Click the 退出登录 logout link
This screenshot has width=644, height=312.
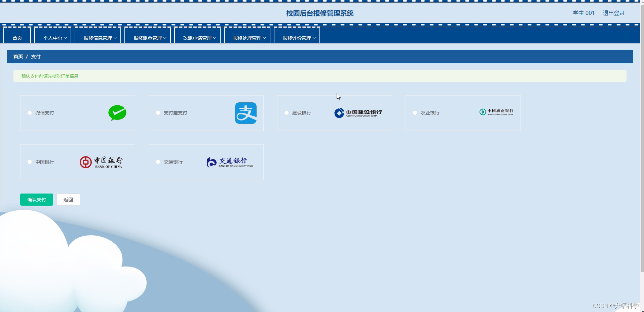click(613, 13)
